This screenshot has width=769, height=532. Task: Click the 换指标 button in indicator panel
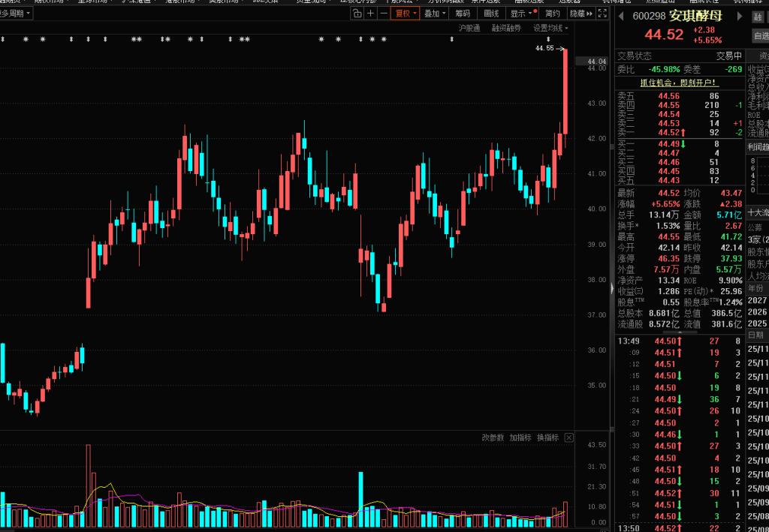coord(547,437)
